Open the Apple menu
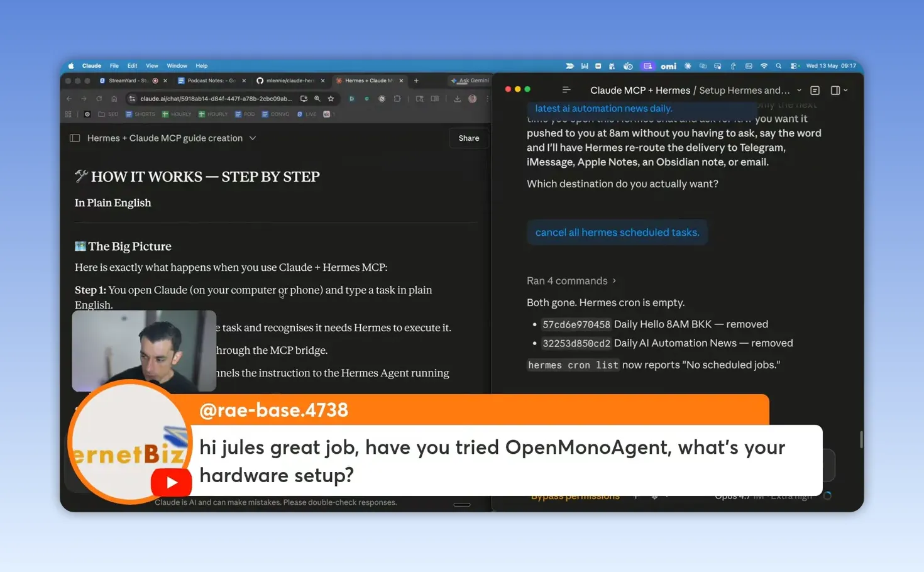The image size is (924, 572). coord(71,65)
